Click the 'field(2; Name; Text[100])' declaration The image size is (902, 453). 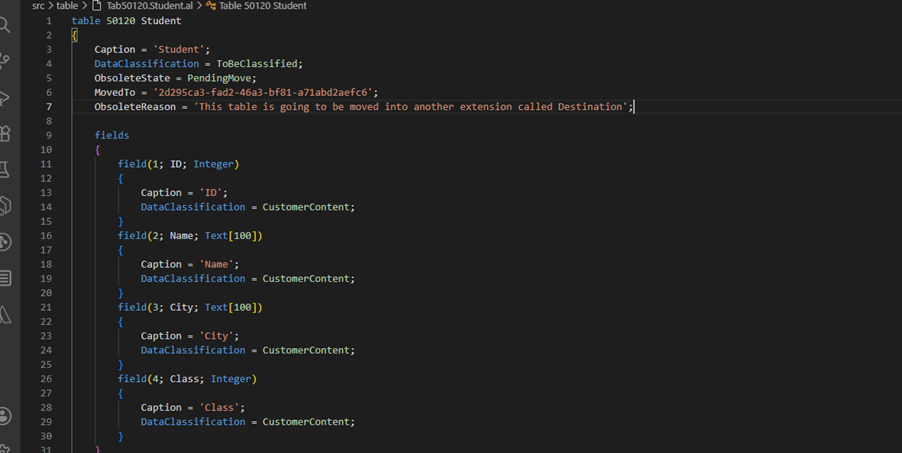[x=190, y=235]
